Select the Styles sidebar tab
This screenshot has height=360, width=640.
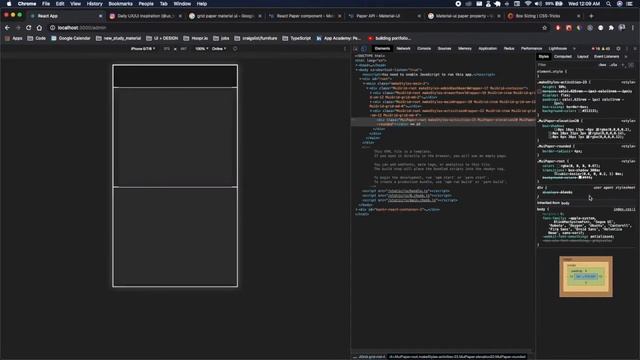coord(544,57)
